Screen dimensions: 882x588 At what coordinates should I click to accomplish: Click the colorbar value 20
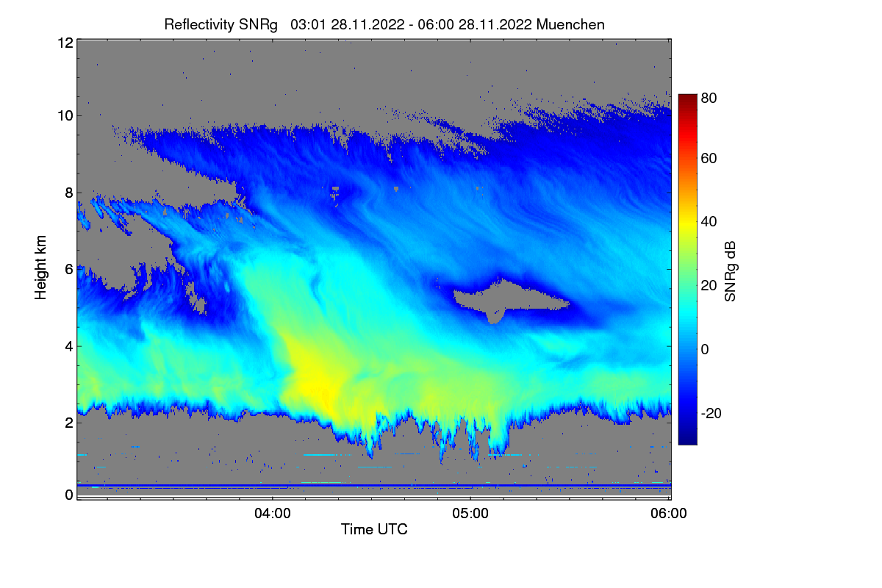click(x=709, y=286)
